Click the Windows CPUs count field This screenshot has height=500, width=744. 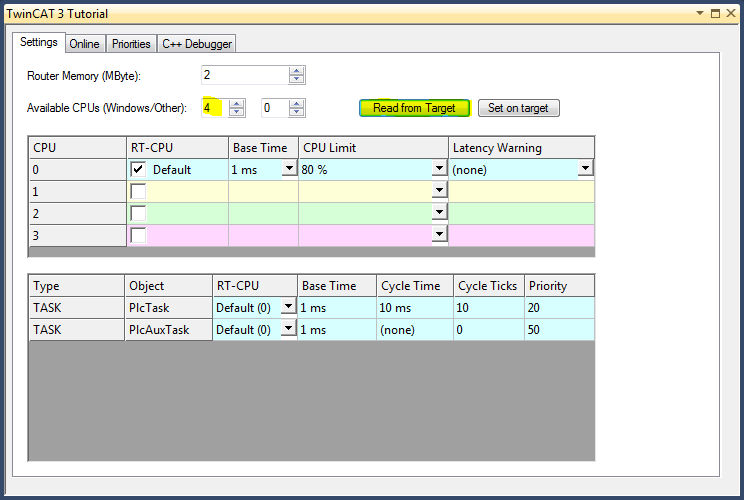pyautogui.click(x=215, y=108)
